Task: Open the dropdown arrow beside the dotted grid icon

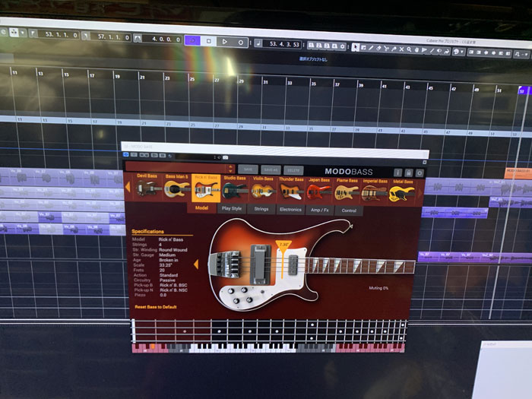Action: [23, 33]
